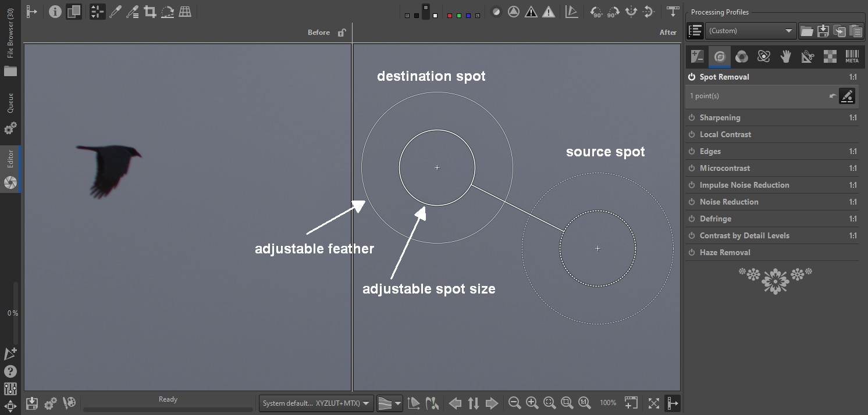Activate the Straighten / fine rotation tool
The height and width of the screenshot is (415, 868).
pos(167,12)
